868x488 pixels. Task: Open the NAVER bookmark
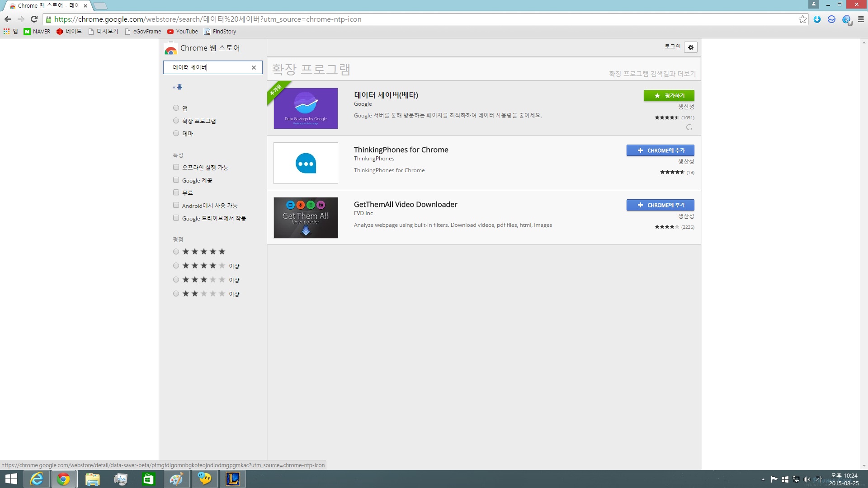pos(37,31)
